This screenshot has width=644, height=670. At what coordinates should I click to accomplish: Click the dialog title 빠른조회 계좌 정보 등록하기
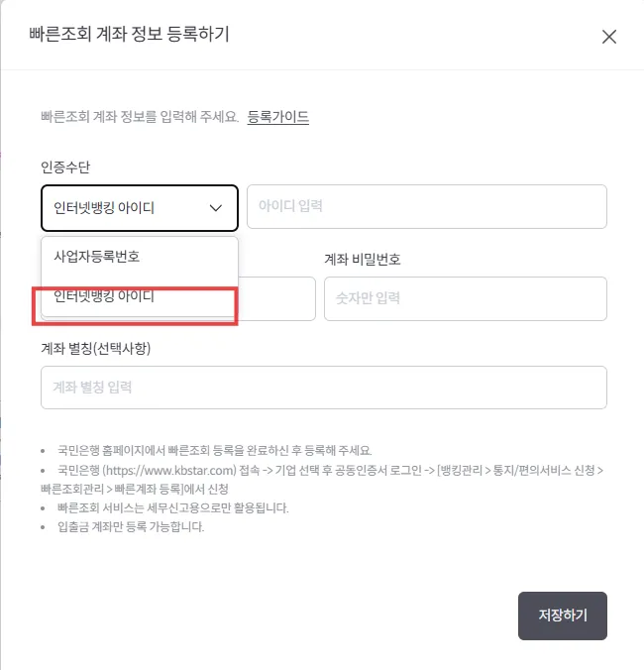pyautogui.click(x=130, y=34)
